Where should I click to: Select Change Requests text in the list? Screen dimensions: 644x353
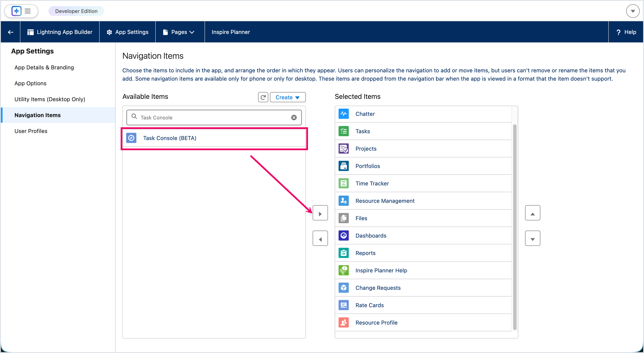click(x=378, y=288)
